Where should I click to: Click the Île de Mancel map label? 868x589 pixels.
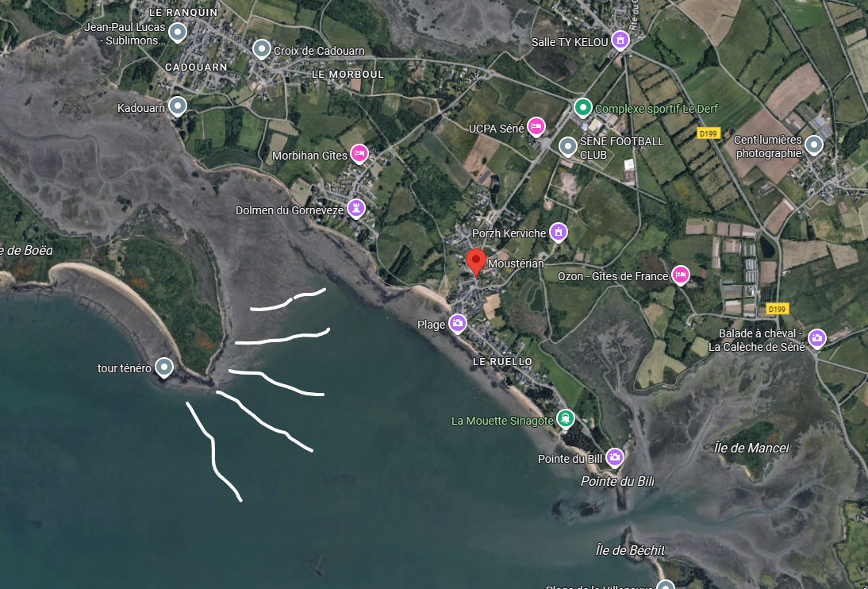(751, 448)
